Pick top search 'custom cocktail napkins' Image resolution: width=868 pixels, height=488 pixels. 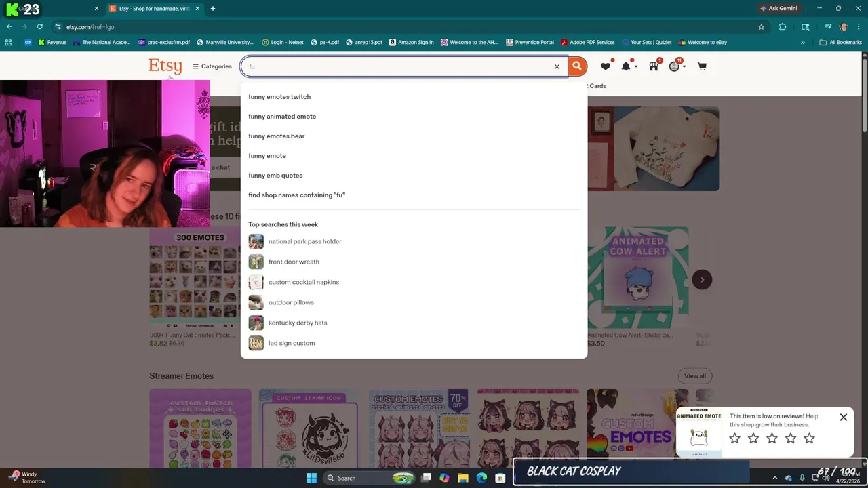click(x=304, y=282)
